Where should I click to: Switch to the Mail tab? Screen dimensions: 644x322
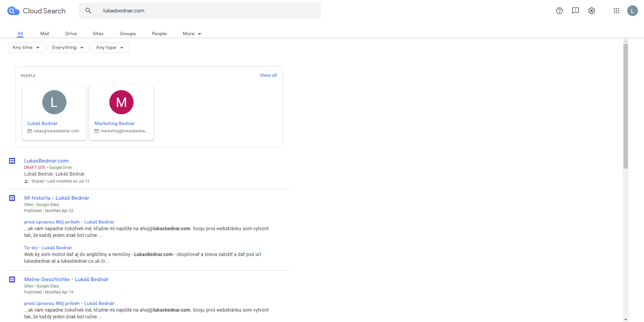click(x=45, y=34)
